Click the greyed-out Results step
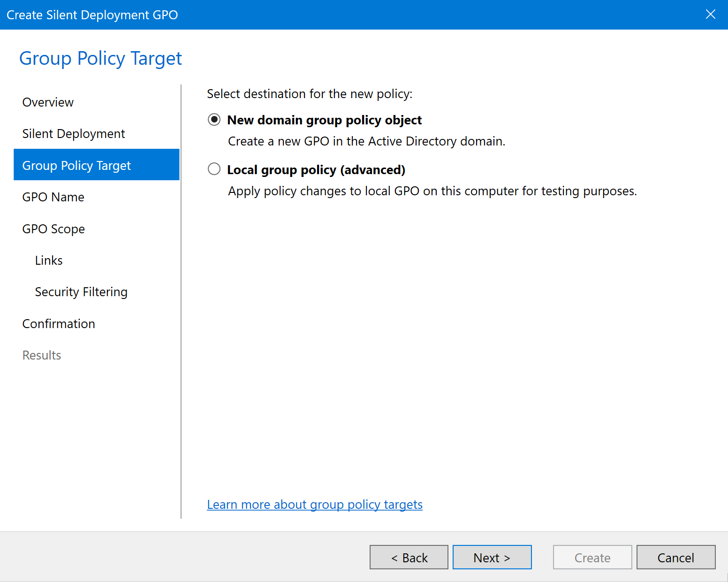Viewport: 728px width, 582px height. click(42, 355)
